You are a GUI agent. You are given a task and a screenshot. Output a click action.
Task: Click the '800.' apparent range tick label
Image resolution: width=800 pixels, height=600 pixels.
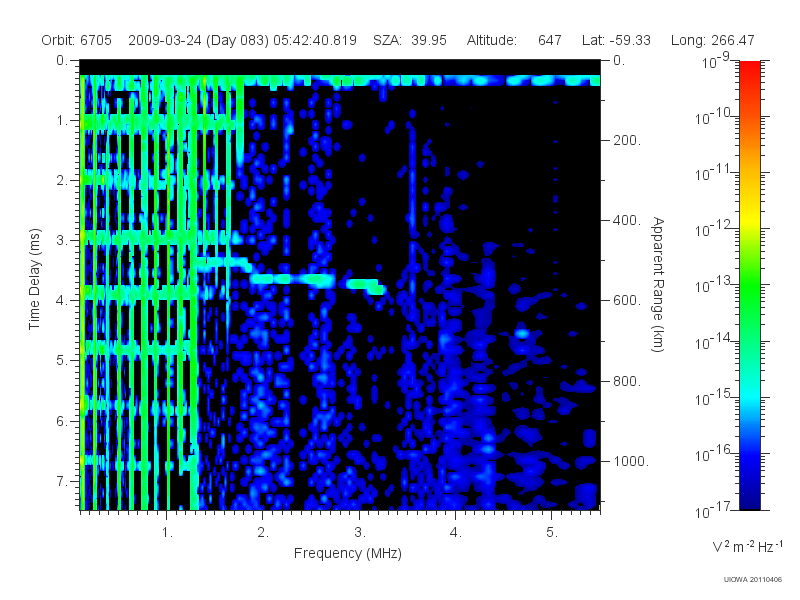627,381
